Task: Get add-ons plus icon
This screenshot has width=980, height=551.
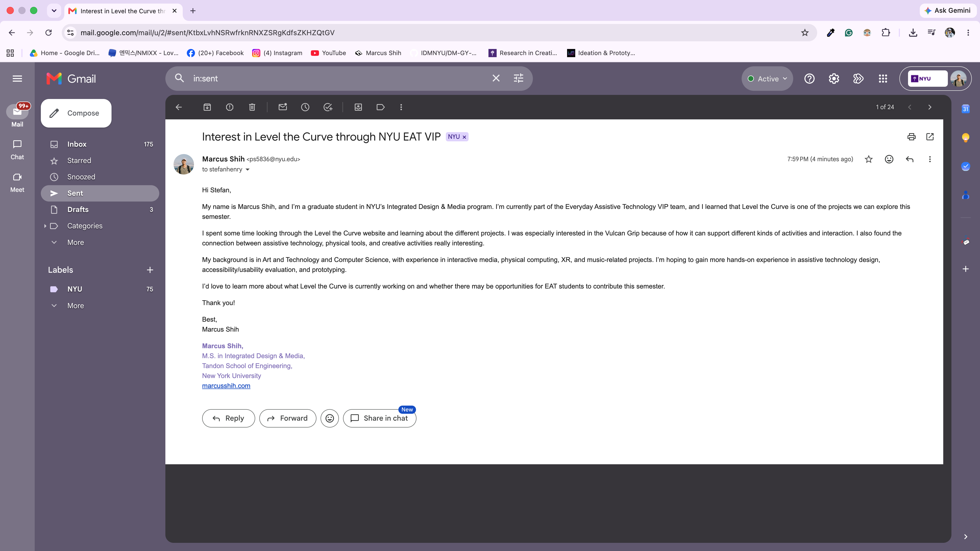Action: [965, 269]
